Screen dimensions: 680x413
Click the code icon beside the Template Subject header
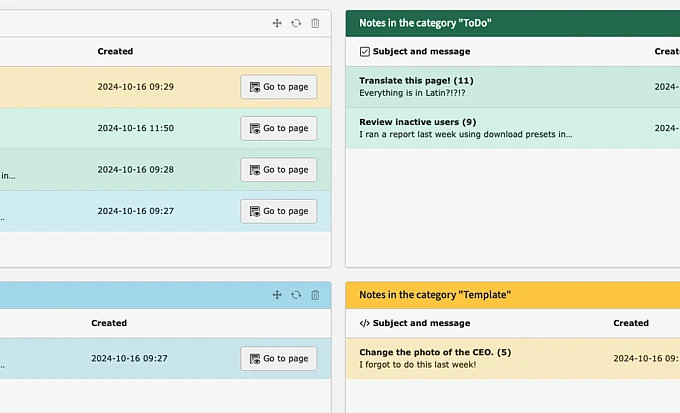pos(364,323)
